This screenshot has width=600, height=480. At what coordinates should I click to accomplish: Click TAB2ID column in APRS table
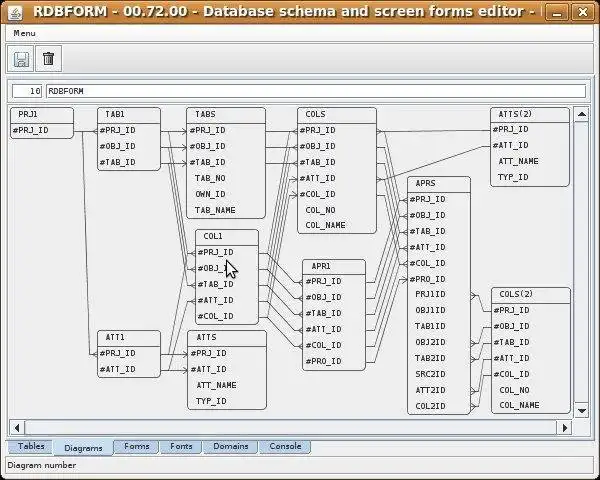coord(430,359)
